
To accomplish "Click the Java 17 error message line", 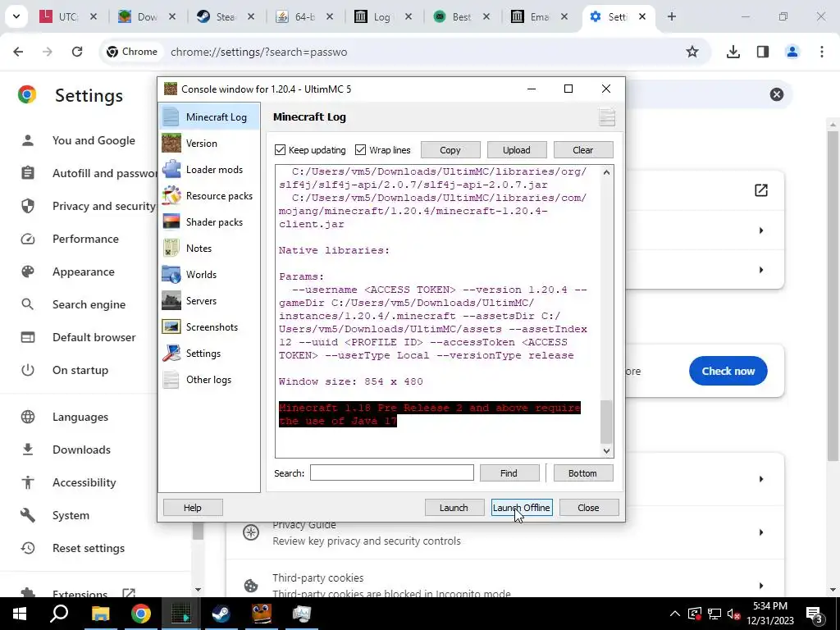I will [x=430, y=414].
